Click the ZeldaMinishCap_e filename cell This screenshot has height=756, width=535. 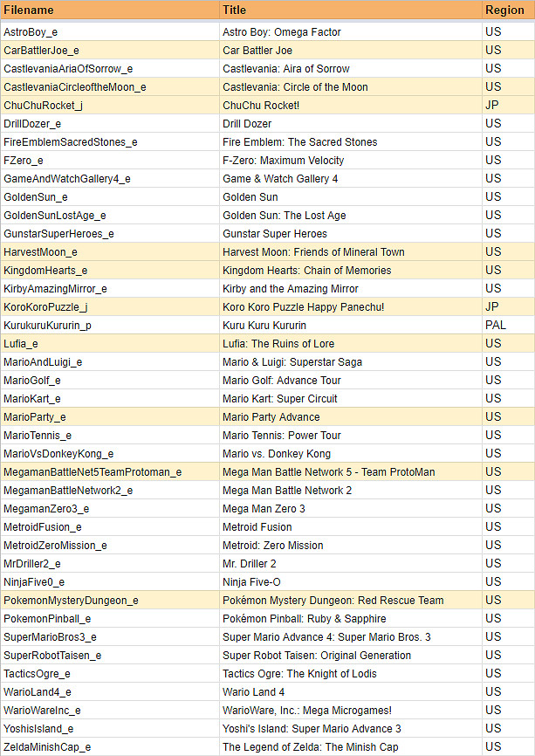coord(47,747)
